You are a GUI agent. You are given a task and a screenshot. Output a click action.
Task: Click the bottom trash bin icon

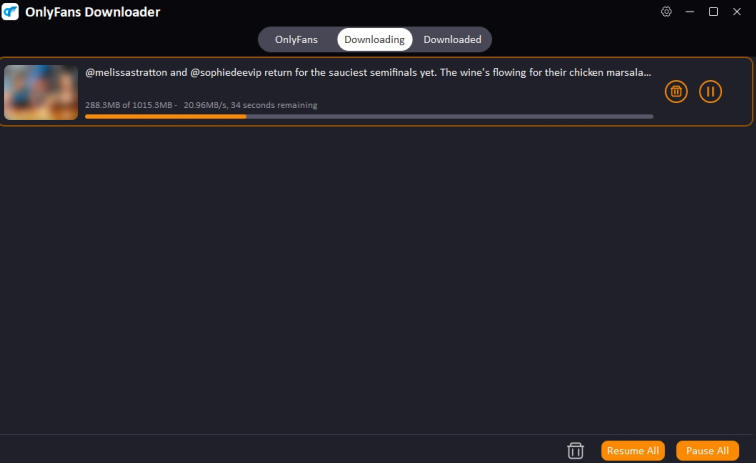click(575, 450)
